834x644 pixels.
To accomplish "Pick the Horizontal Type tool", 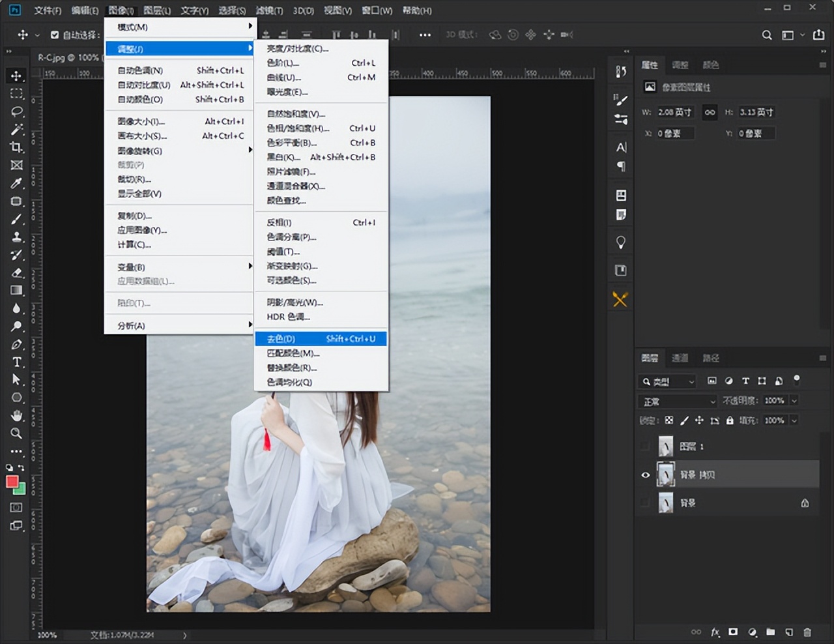I will coord(17,362).
